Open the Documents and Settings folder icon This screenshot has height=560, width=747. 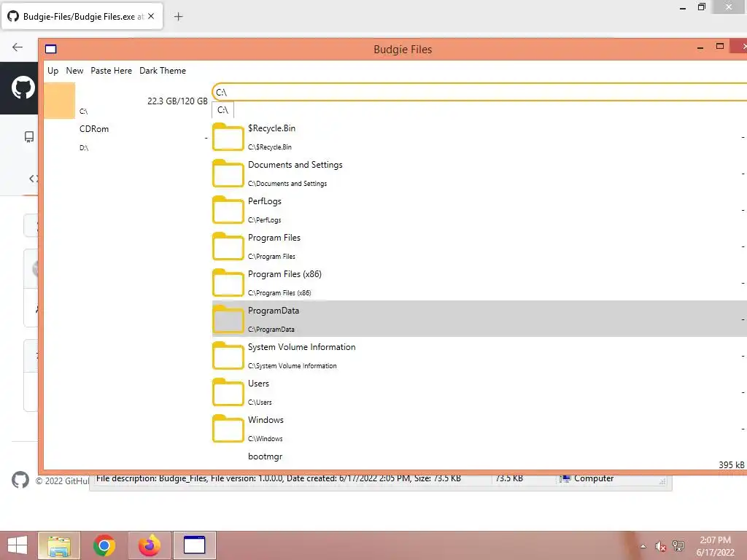click(228, 174)
